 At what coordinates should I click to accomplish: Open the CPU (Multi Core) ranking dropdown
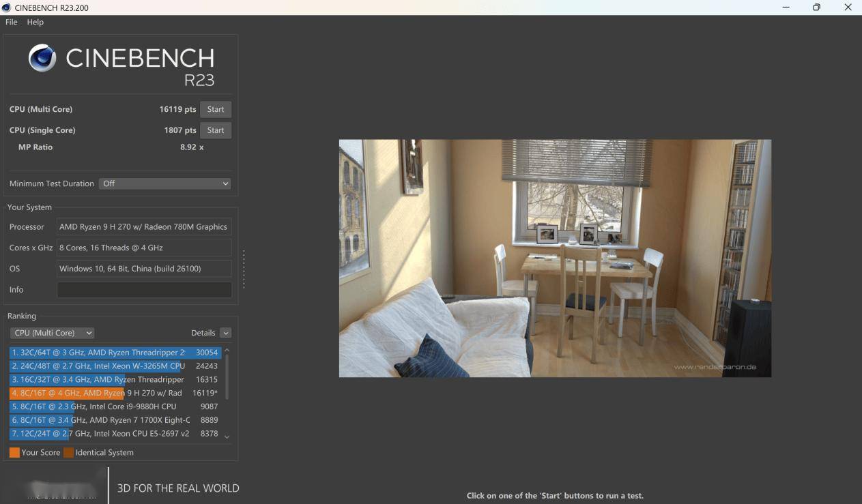tap(52, 333)
